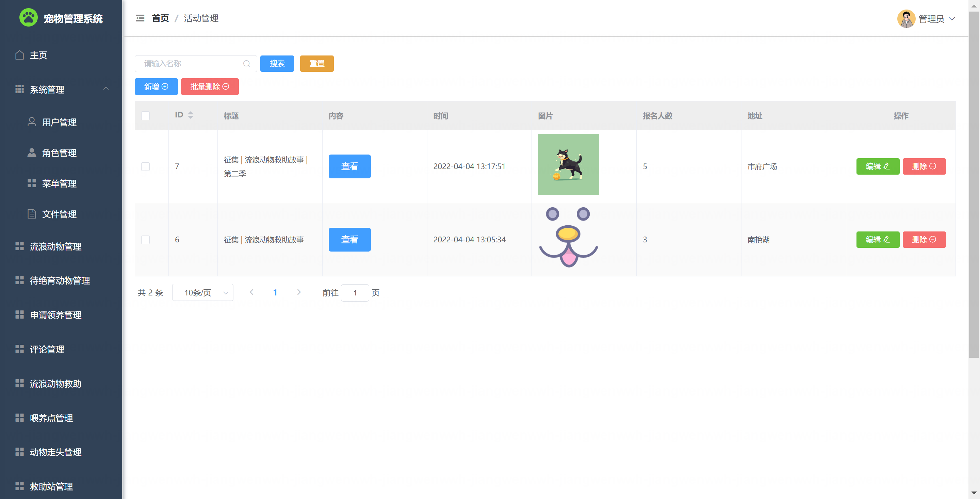980x499 pixels.
Task: Open 评论管理 in the sidebar
Action: point(47,349)
